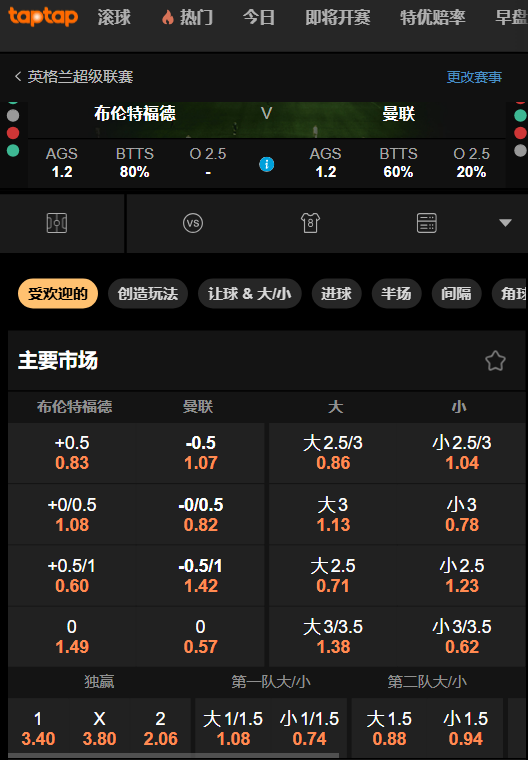The height and width of the screenshot is (760, 528).
Task: Select the 半场 filter chip
Action: point(396,293)
